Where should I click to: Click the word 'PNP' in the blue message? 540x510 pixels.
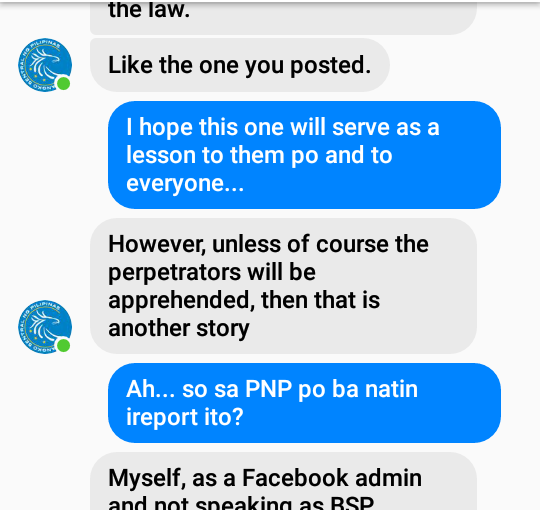click(269, 389)
